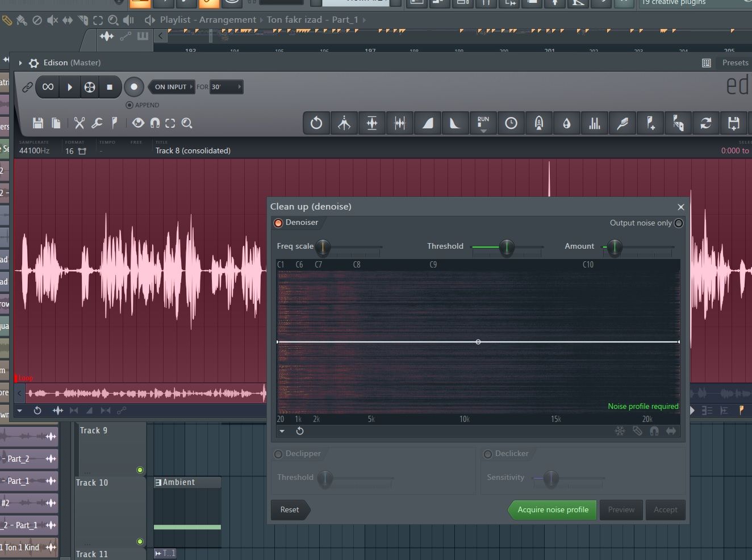Viewport: 752px width, 560px height.
Task: Enable the Declicker section
Action: [x=487, y=454]
